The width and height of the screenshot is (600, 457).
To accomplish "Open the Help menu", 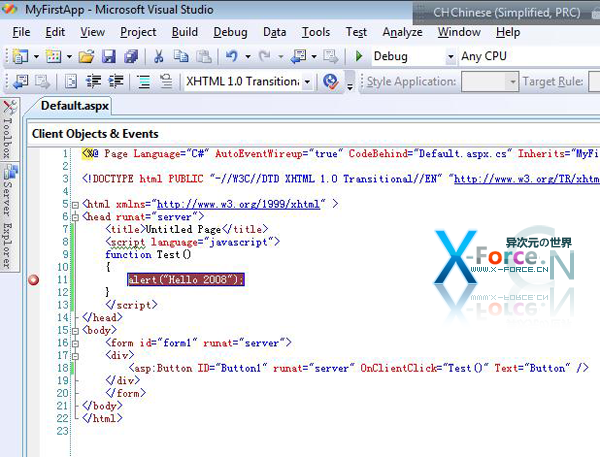I will 508,32.
